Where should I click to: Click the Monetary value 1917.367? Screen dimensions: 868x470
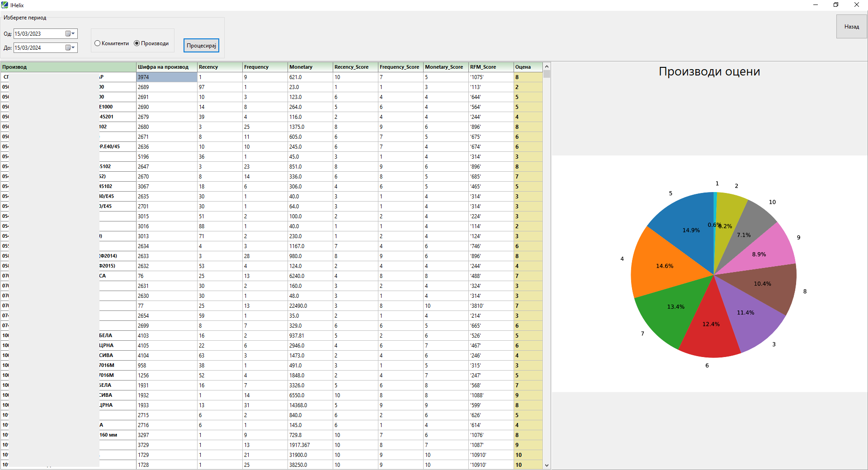(x=310, y=445)
